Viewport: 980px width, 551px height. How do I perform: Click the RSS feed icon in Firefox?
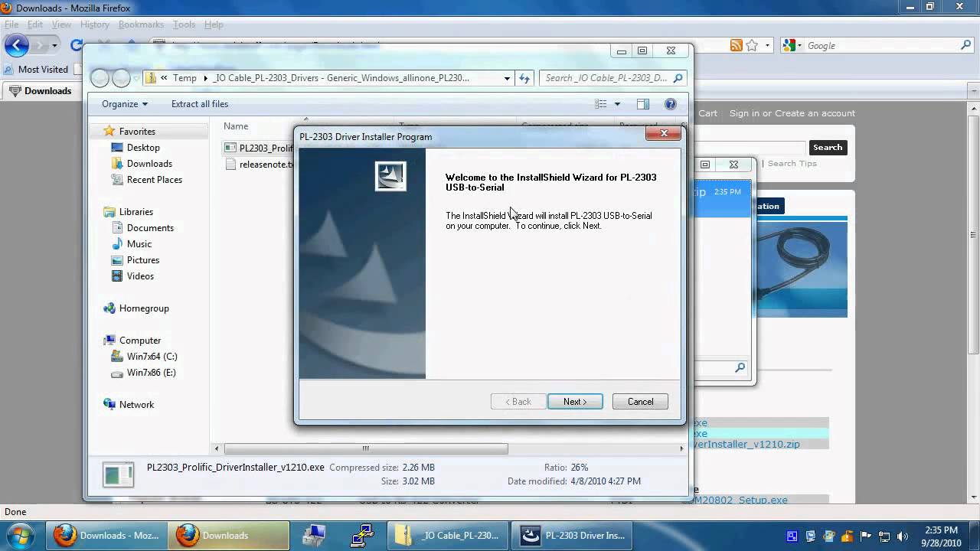[736, 46]
